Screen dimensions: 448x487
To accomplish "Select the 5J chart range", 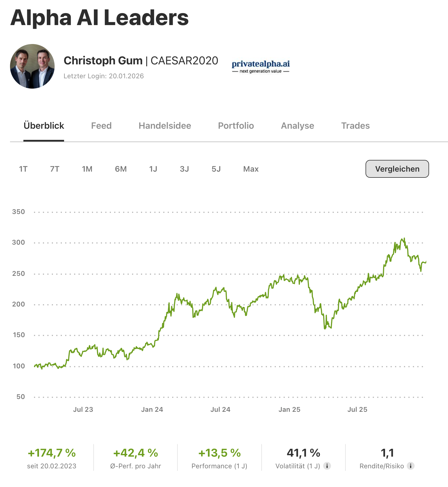I will (x=216, y=169).
